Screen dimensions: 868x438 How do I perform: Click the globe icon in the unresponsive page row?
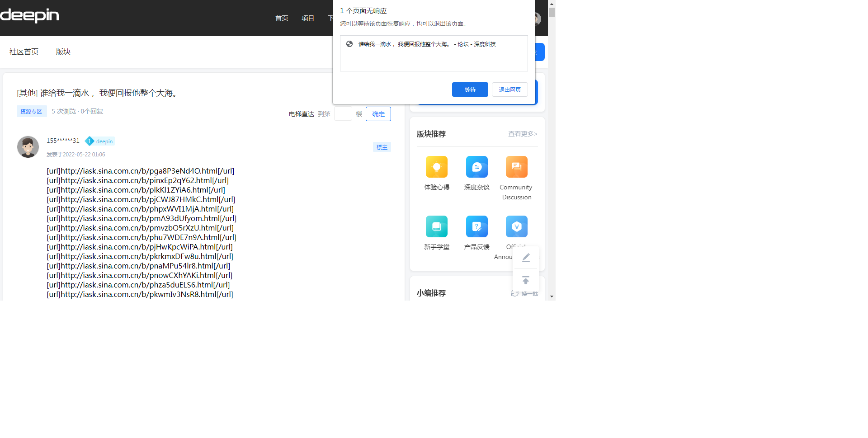[x=349, y=44]
